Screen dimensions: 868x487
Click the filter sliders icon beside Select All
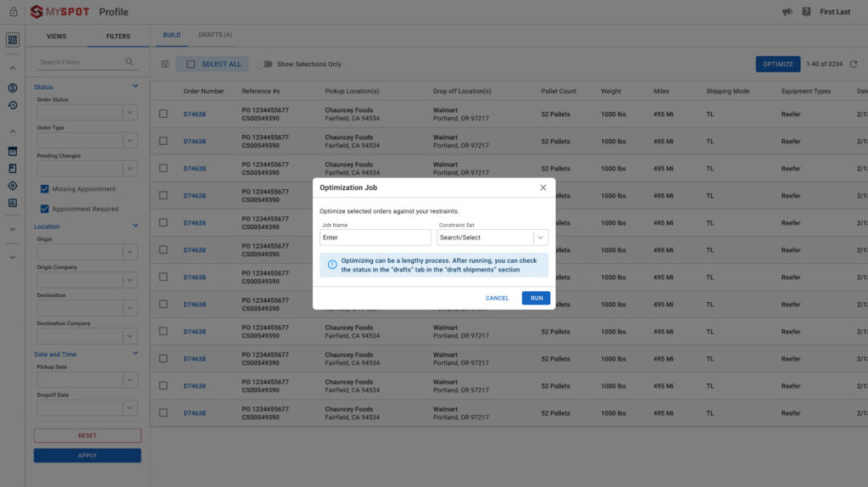(x=165, y=64)
